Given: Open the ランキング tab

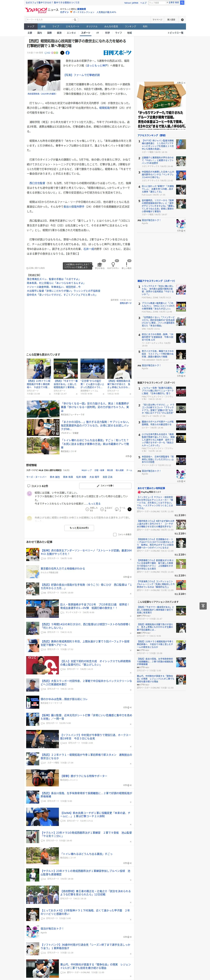Looking at the screenshot, I should (x=130, y=27).
